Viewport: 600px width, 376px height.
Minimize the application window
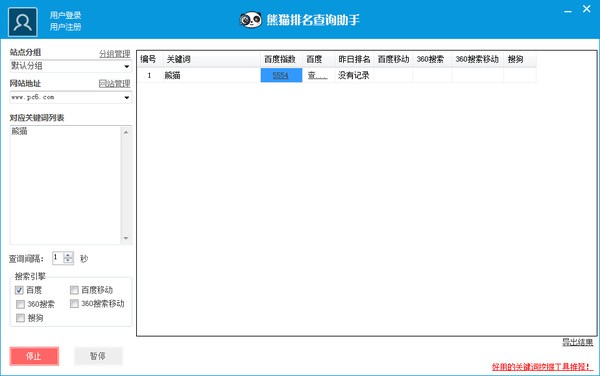(x=568, y=11)
